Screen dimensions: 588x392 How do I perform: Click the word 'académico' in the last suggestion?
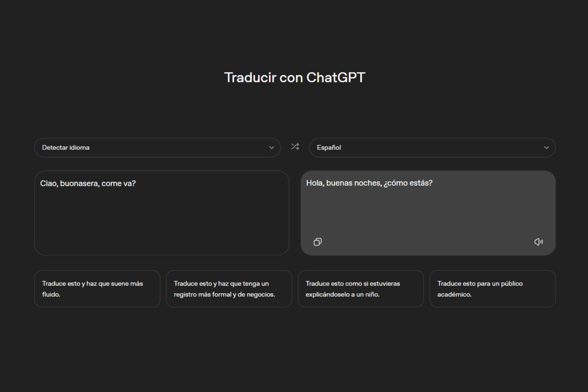point(454,294)
